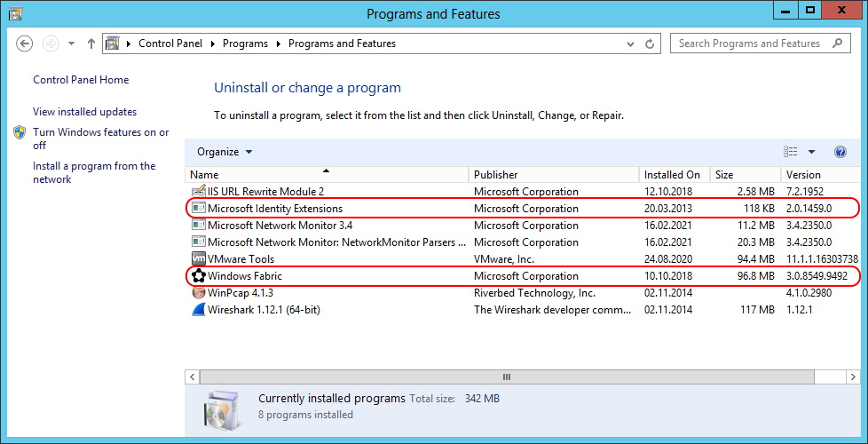
Task: Click the VMware Tools vm icon
Action: click(x=198, y=258)
